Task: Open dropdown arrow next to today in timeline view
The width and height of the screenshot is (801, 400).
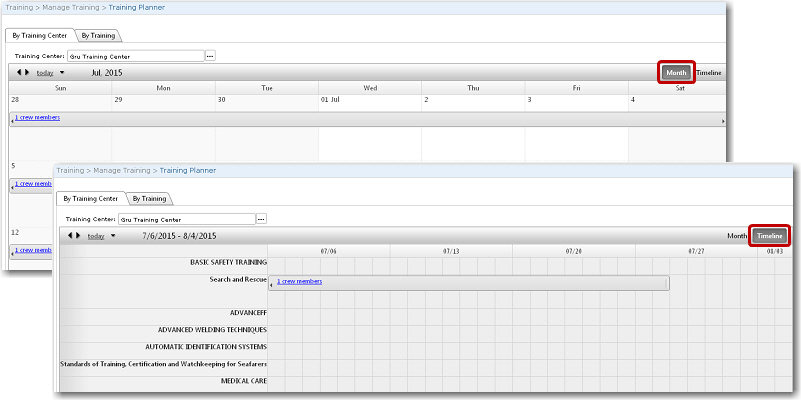Action: coord(113,236)
